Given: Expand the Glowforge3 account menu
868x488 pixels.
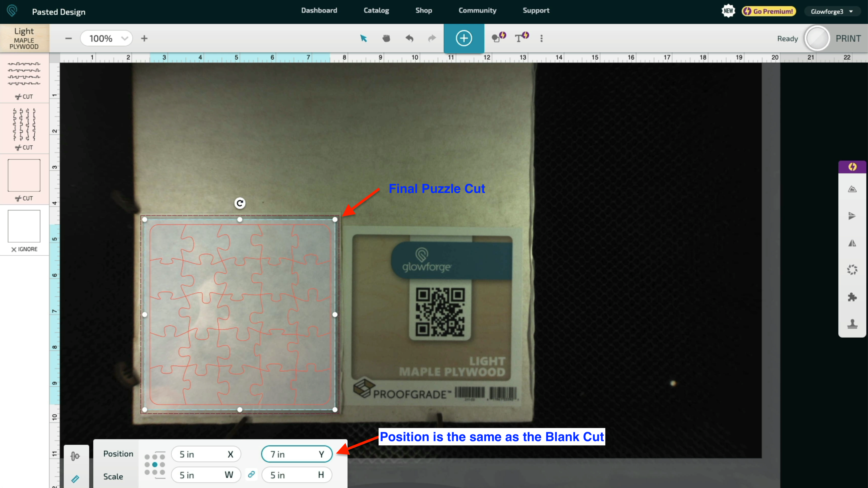Looking at the screenshot, I should (831, 12).
